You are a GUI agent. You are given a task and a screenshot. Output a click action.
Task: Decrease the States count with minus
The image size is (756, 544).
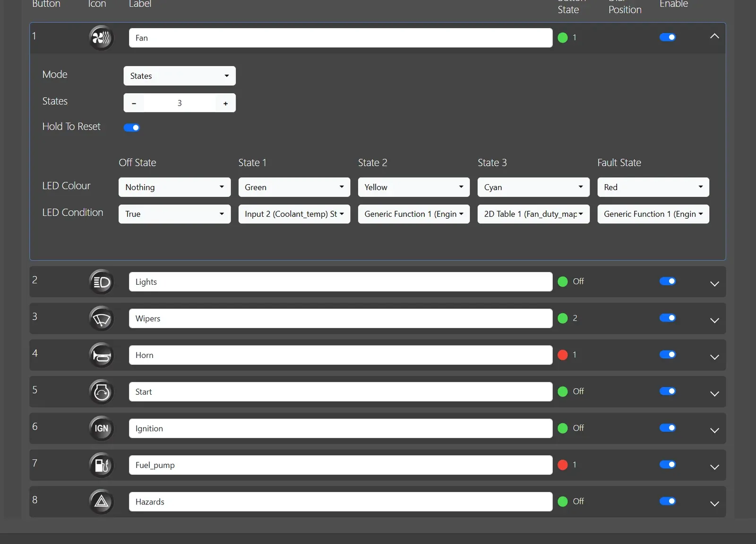(x=134, y=103)
